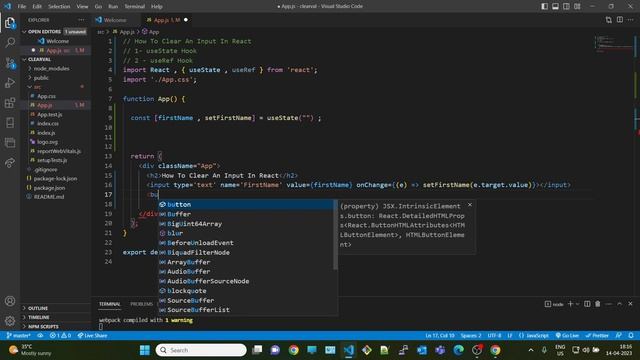
Task: Click the Windows taskbar Search box
Action: (x=201, y=350)
